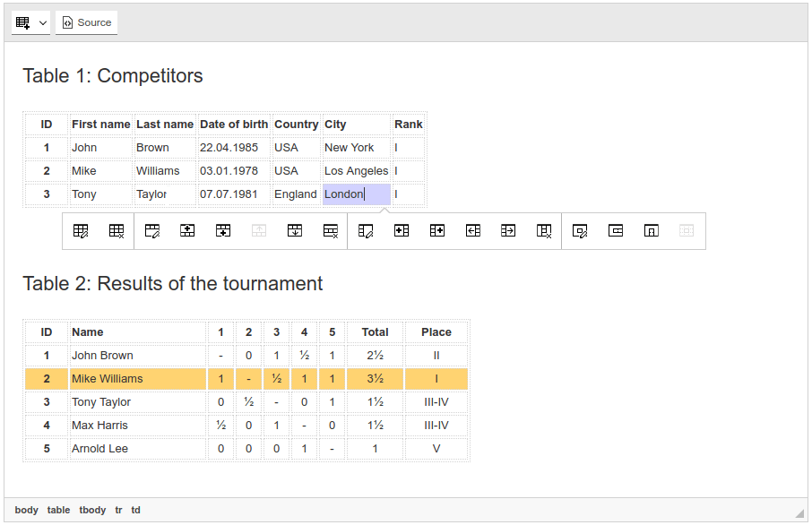
Task: Delete the selected row
Action: pyautogui.click(x=329, y=230)
